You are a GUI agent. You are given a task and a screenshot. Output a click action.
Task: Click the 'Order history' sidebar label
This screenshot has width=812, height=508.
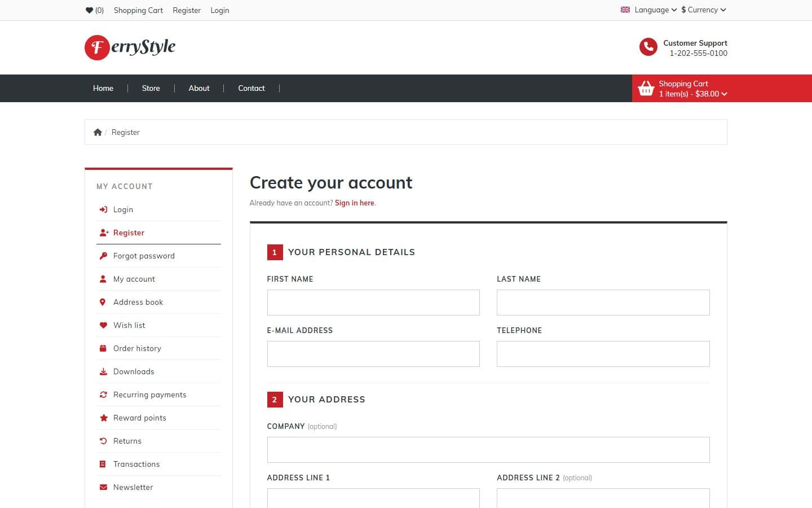(137, 348)
